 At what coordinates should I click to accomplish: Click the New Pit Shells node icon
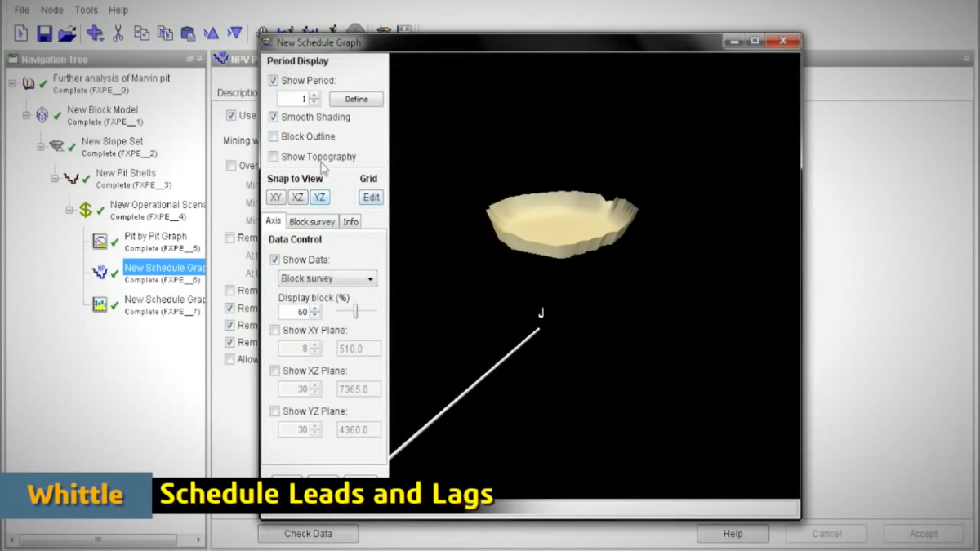(71, 179)
